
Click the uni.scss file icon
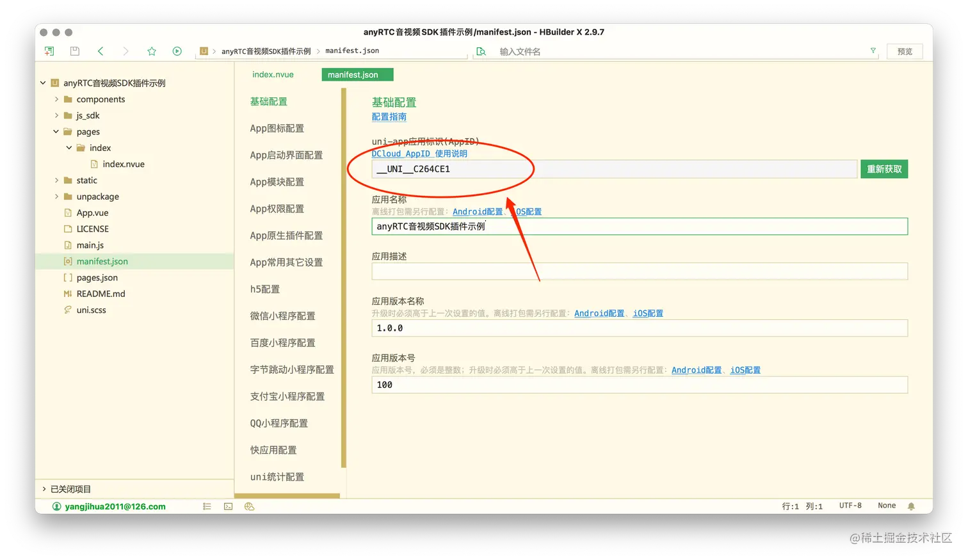click(x=68, y=310)
